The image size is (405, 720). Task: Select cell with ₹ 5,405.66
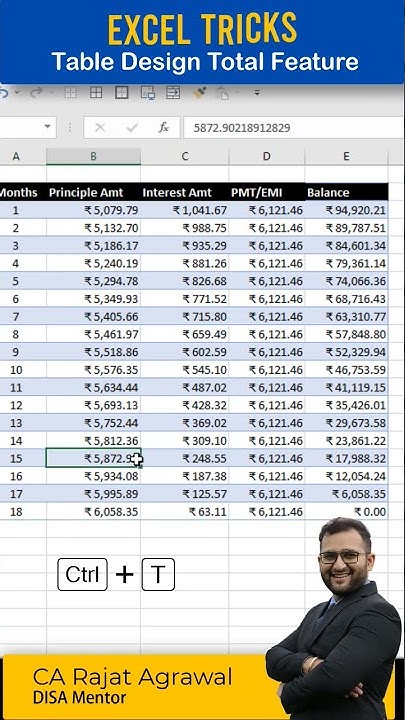point(93,317)
